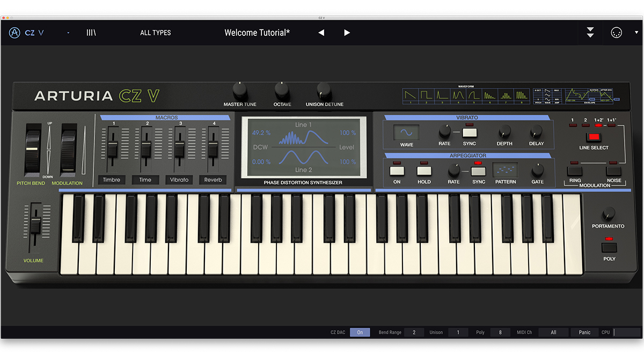Image resolution: width=644 pixels, height=362 pixels.
Task: Click the Time macro label
Action: (x=145, y=180)
